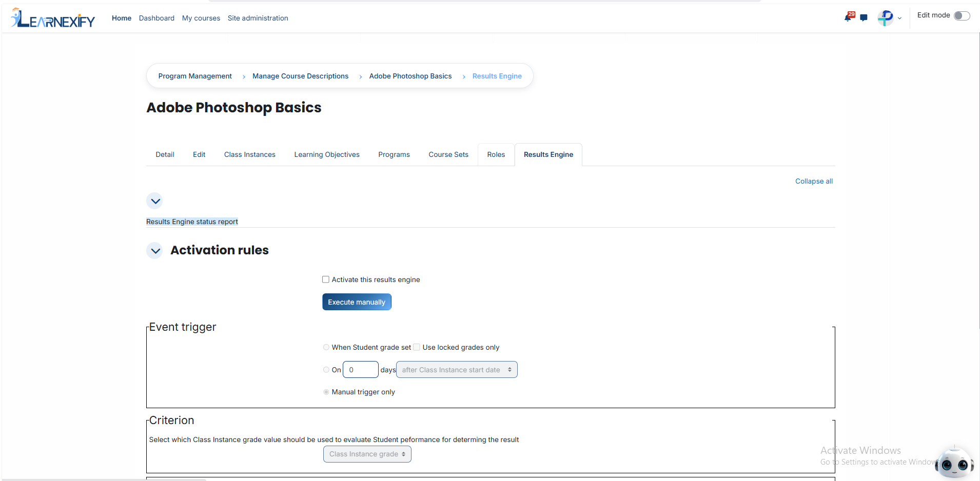
Task: Check Activate this results engine
Action: [326, 279]
